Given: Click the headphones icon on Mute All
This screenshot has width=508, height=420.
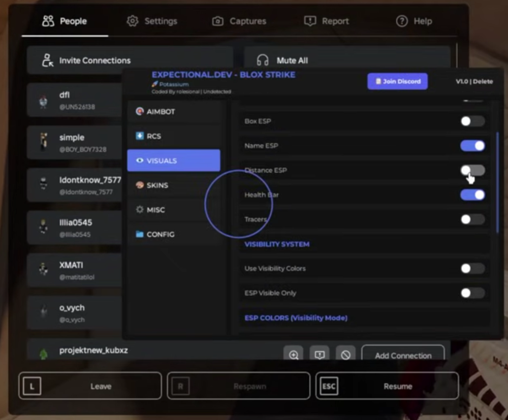Looking at the screenshot, I should [x=263, y=60].
